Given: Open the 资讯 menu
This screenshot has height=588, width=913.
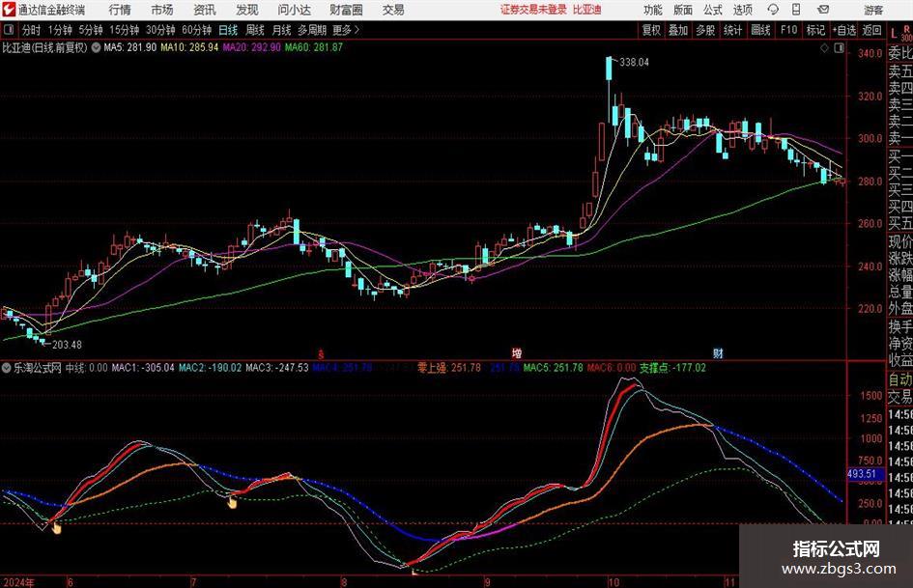Looking at the screenshot, I should point(205,10).
